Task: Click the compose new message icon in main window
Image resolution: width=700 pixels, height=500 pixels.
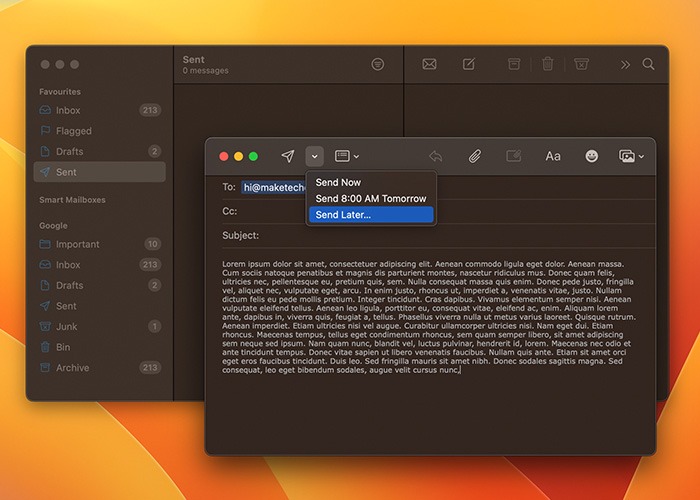Action: point(468,64)
